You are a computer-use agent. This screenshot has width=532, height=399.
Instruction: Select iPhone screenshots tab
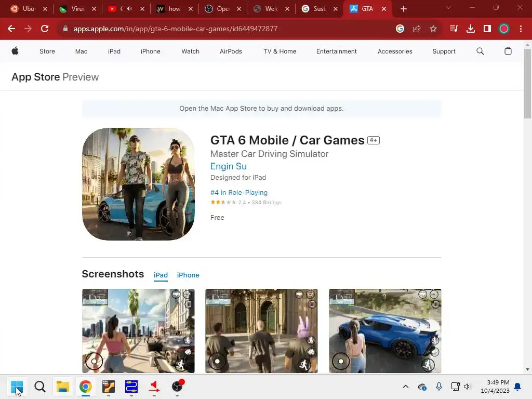(x=188, y=275)
